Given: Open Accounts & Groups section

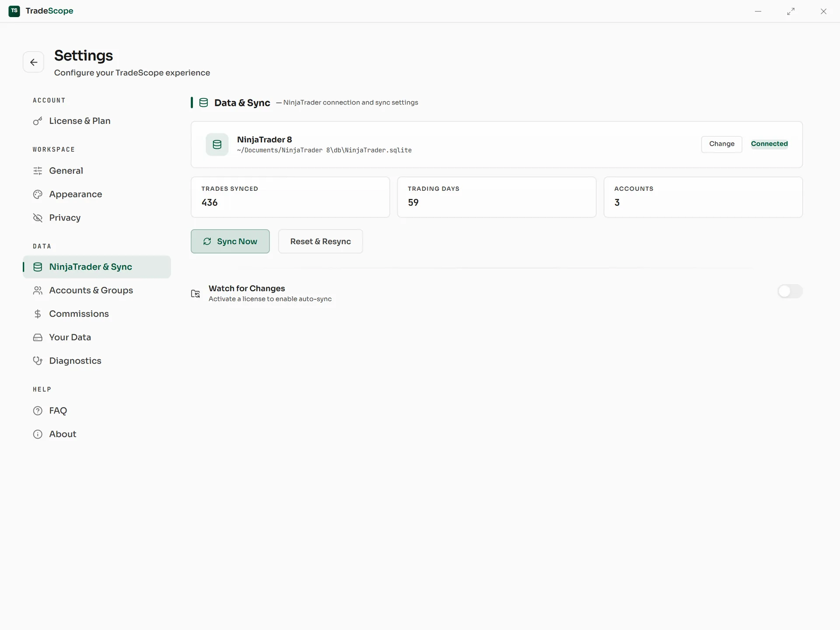Looking at the screenshot, I should (97, 290).
